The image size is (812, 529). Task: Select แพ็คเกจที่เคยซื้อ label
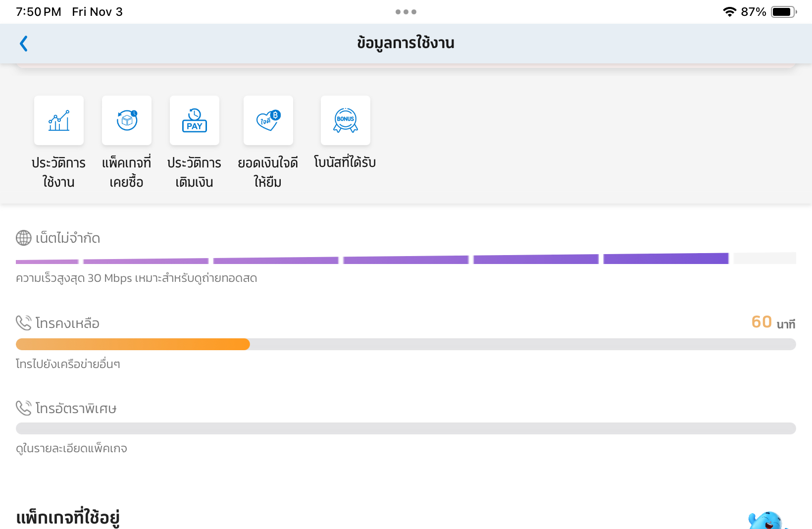(x=127, y=172)
